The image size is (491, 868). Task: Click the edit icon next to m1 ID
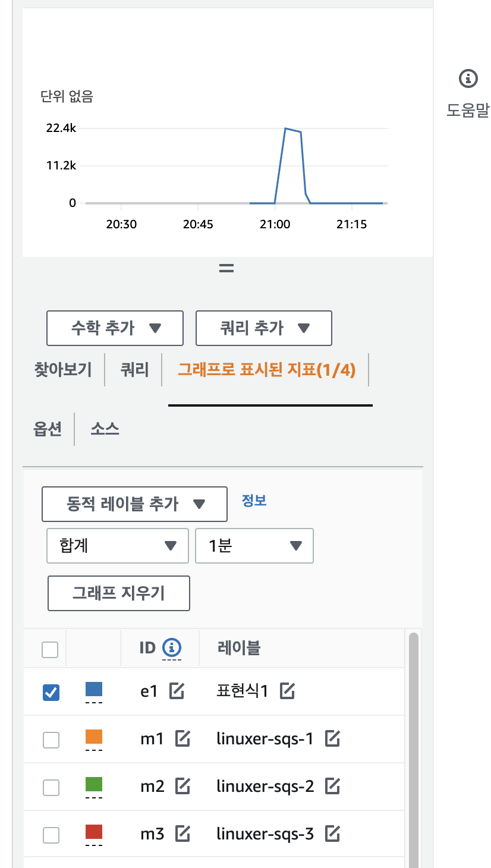click(x=182, y=739)
